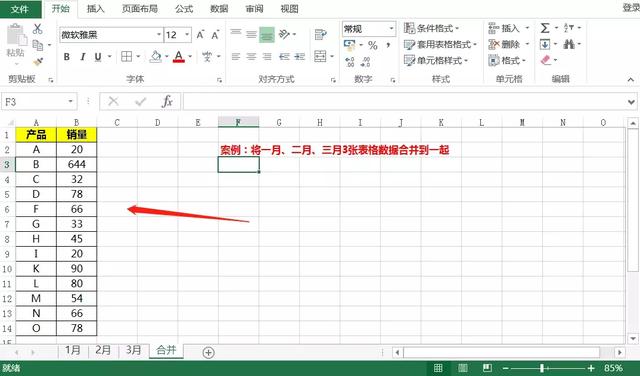Open number format 常规 dropdown
The image size is (640, 376).
click(x=391, y=29)
